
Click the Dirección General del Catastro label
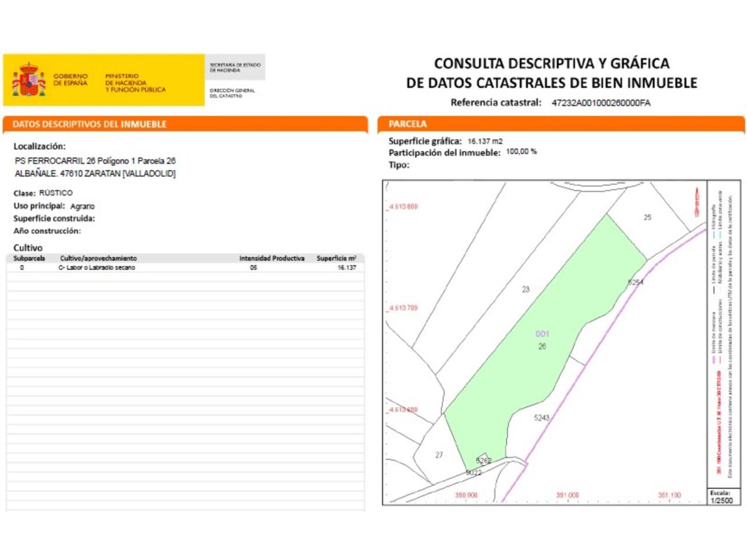point(232,93)
